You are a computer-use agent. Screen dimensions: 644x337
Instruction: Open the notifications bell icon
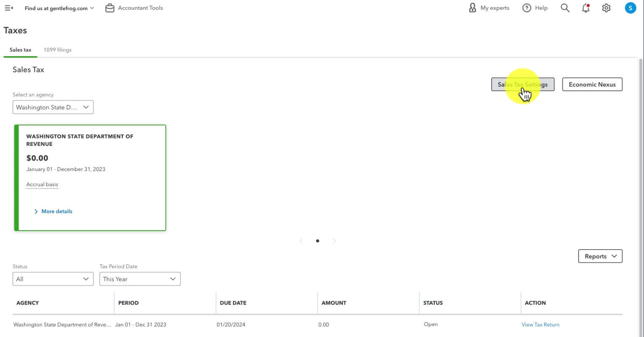tap(586, 8)
